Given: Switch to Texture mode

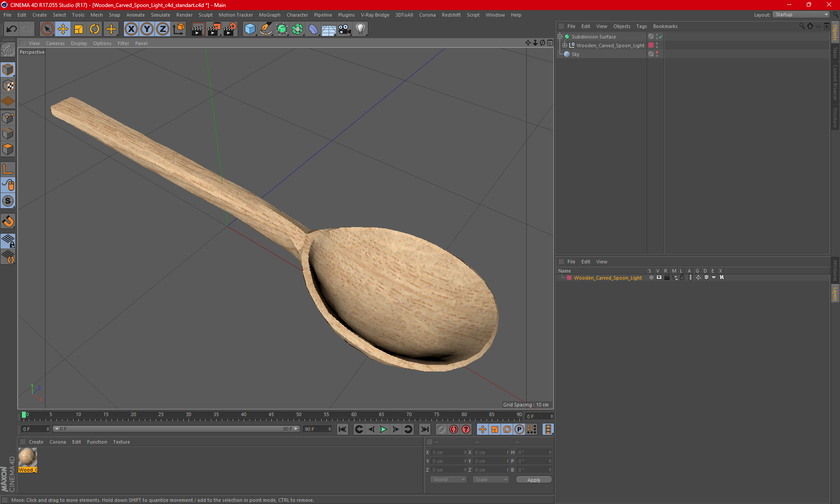Looking at the screenshot, I should (8, 86).
